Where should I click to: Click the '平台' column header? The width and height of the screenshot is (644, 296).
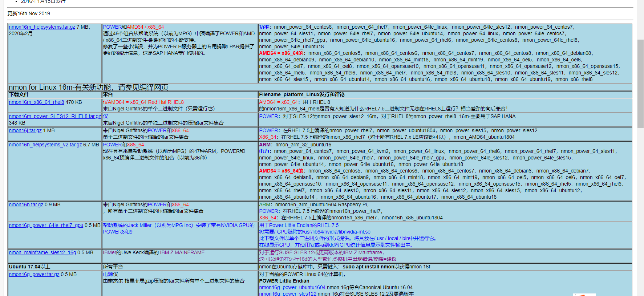coord(108,94)
